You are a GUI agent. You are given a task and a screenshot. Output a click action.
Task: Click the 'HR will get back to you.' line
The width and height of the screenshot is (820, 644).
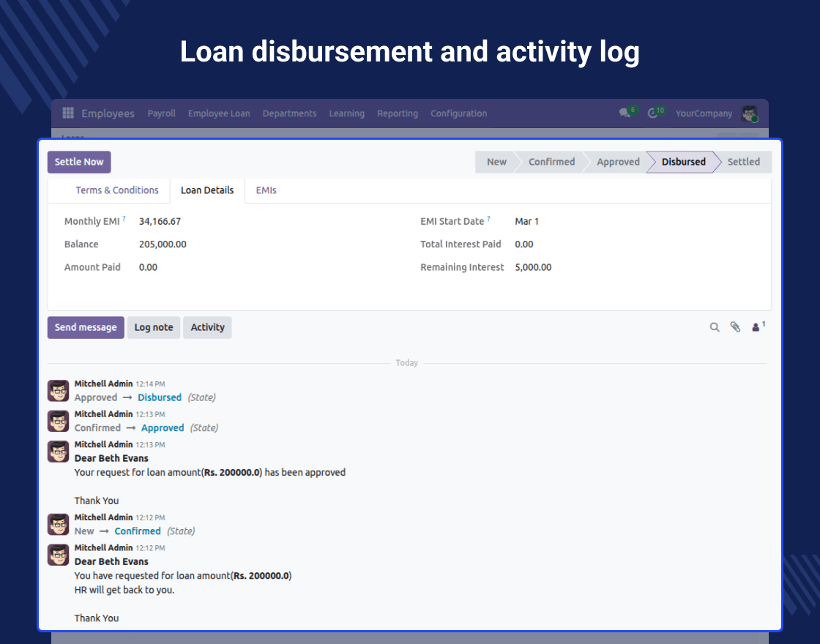pyautogui.click(x=124, y=590)
